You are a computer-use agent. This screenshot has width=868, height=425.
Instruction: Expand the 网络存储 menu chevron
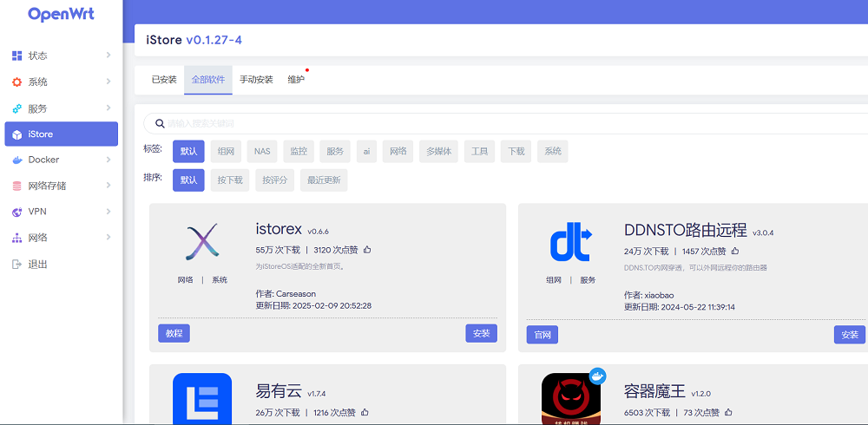108,186
